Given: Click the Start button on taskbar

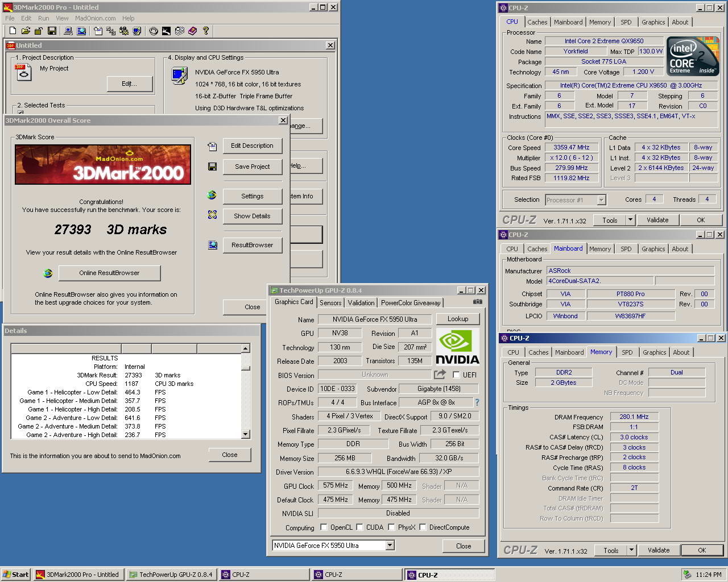Looking at the screenshot, I should tap(16, 575).
